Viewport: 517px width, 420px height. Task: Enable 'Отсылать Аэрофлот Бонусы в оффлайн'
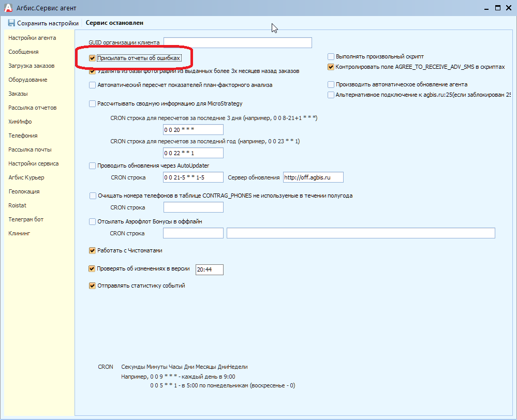pyautogui.click(x=92, y=221)
